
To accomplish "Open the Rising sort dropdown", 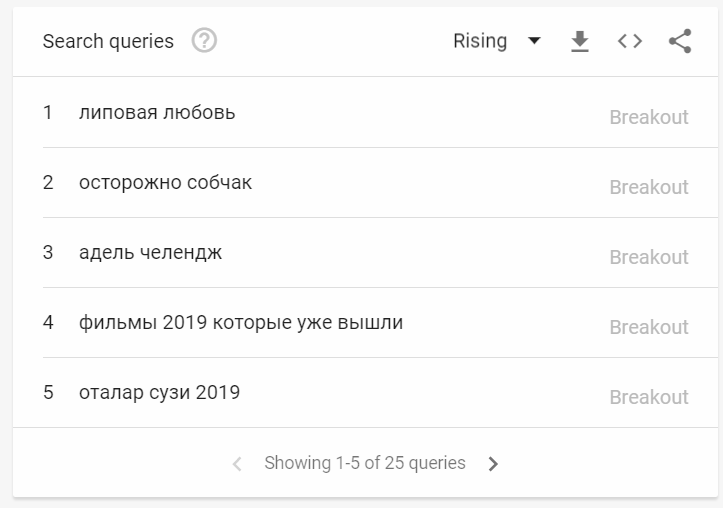I will [480, 41].
